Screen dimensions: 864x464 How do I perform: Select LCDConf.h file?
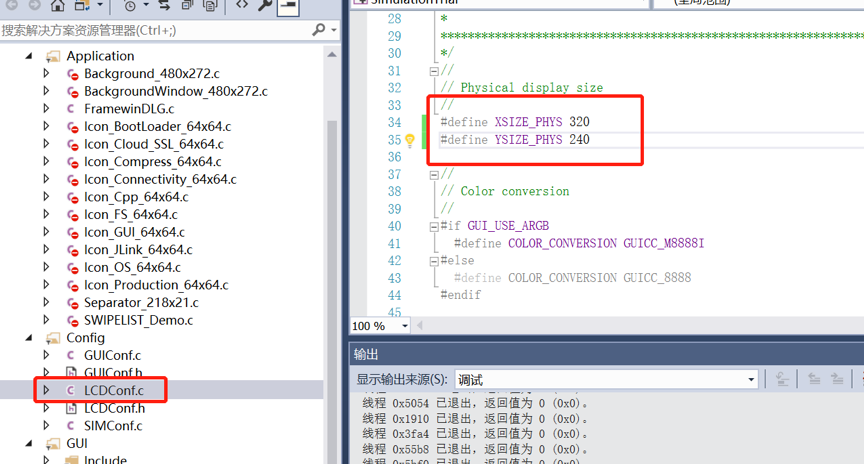click(114, 408)
